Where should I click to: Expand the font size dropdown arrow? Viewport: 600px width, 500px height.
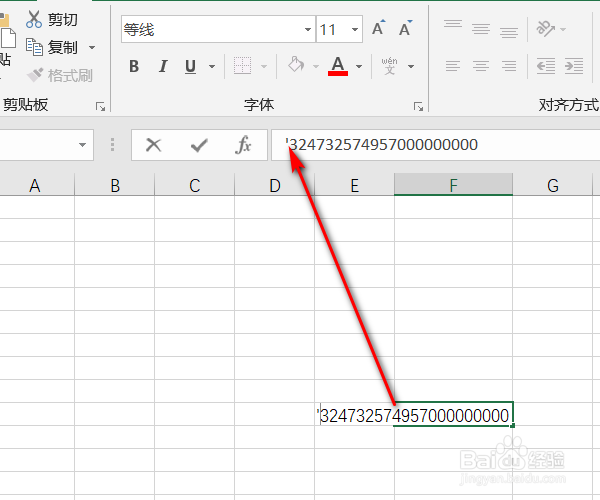point(355,29)
